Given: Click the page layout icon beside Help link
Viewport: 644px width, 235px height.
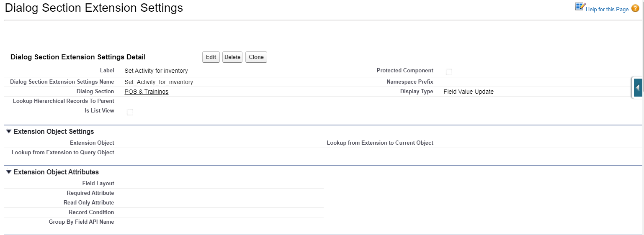Looking at the screenshot, I should point(580,7).
